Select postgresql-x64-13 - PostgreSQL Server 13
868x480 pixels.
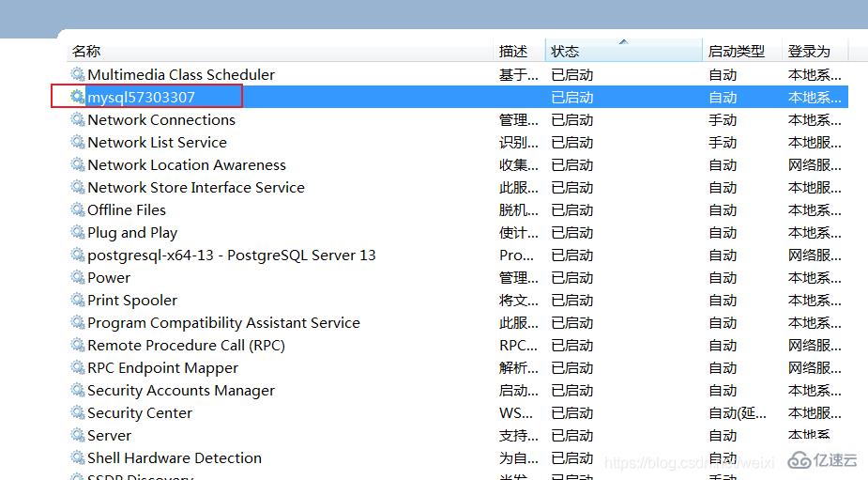click(x=232, y=255)
